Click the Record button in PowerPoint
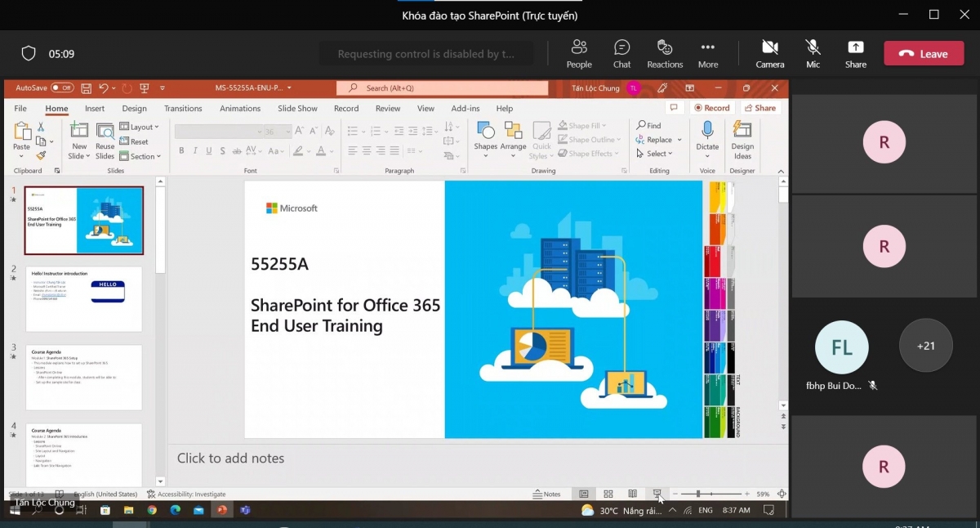 (x=712, y=108)
